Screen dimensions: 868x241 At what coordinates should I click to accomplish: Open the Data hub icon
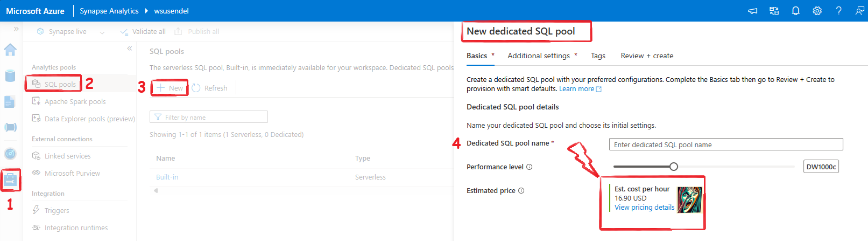click(10, 75)
